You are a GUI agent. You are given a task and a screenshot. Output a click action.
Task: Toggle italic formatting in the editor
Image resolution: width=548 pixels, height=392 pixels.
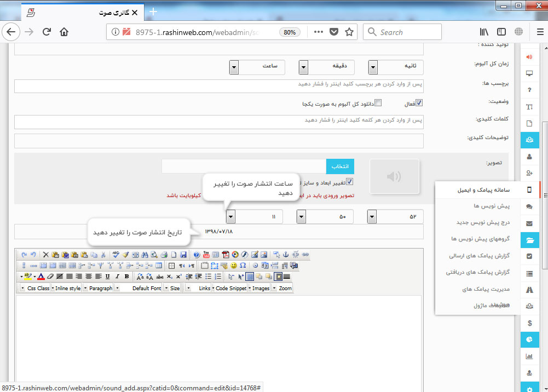(117, 276)
